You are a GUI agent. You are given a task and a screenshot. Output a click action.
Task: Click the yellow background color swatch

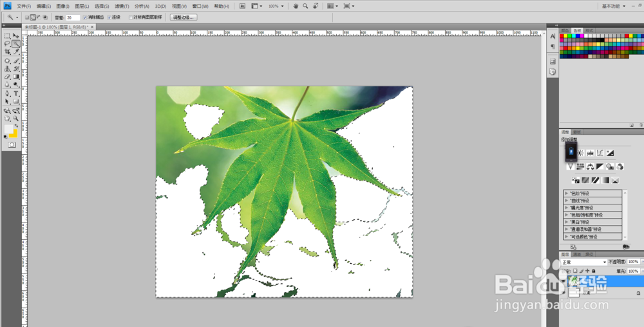15,135
